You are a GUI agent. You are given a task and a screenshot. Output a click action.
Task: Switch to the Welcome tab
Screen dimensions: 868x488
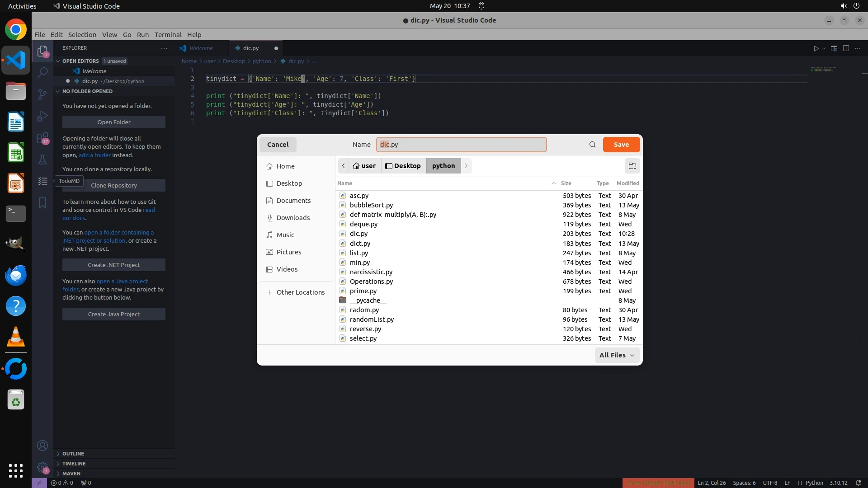coord(201,48)
